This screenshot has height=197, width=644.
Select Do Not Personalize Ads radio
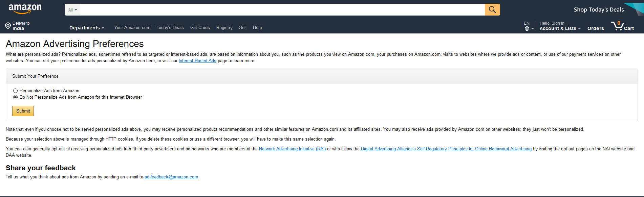click(15, 97)
